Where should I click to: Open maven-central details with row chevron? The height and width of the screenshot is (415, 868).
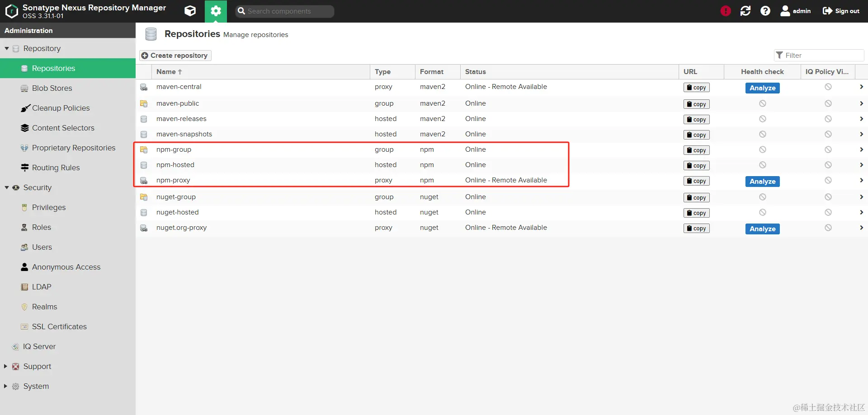tap(861, 87)
